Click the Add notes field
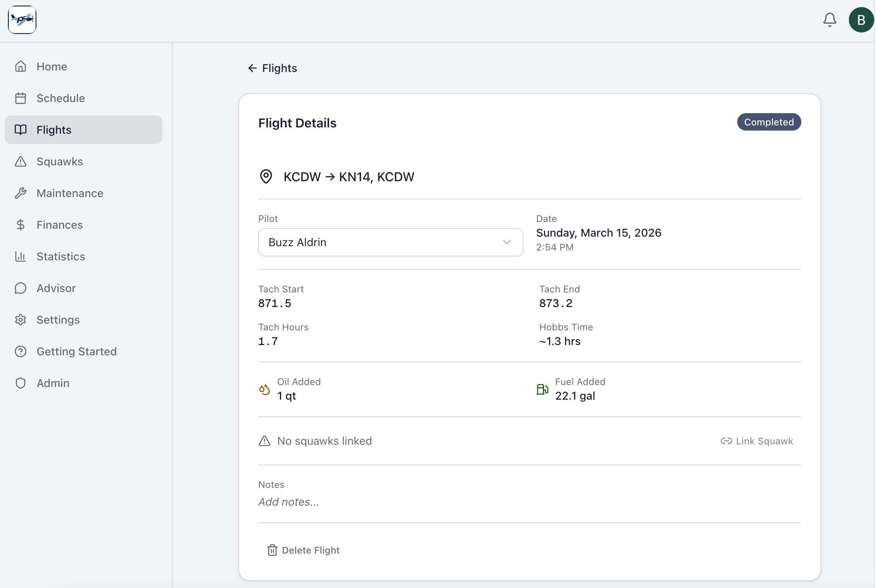 288,502
